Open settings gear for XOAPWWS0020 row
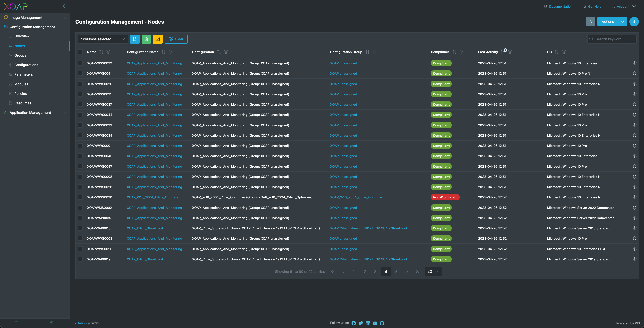Screen dimensions: 644x328 [x=634, y=197]
